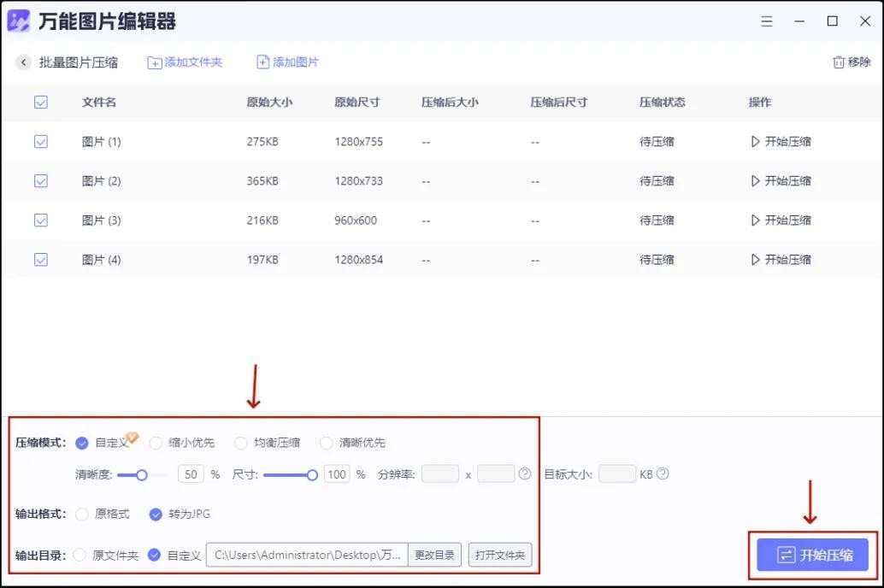Viewport: 884px width, 588px height.
Task: Click the 移除 trash icon
Action: click(838, 62)
